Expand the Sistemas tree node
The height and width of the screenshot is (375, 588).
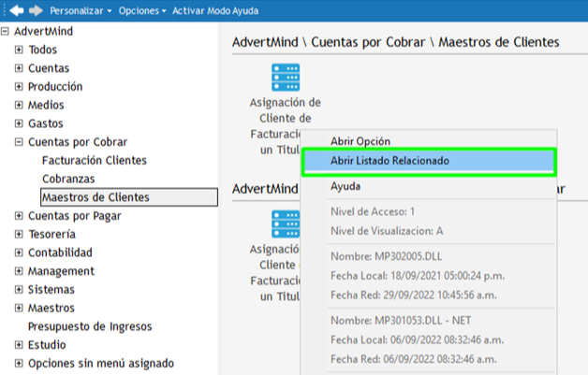tap(19, 289)
